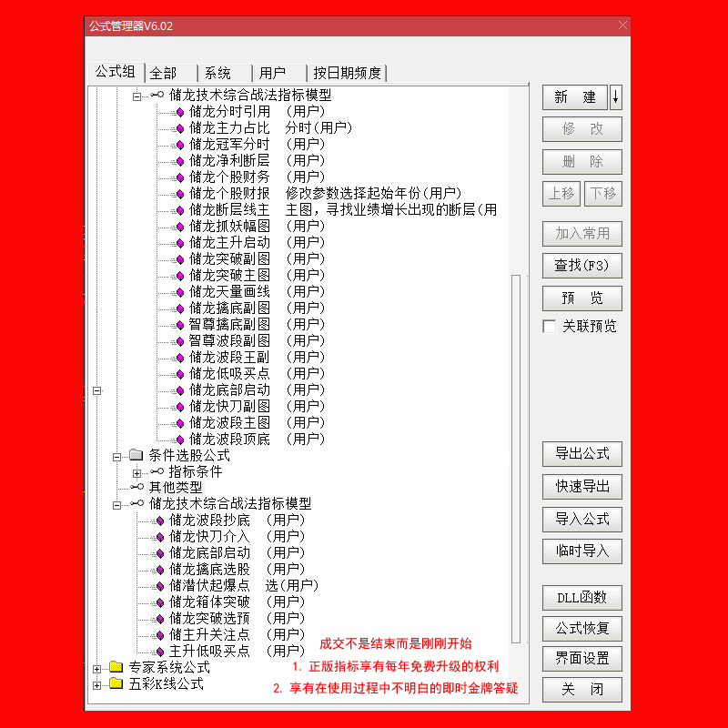Click the diamond icon beside 储龙分时引用
The image size is (728, 728).
coord(180,112)
